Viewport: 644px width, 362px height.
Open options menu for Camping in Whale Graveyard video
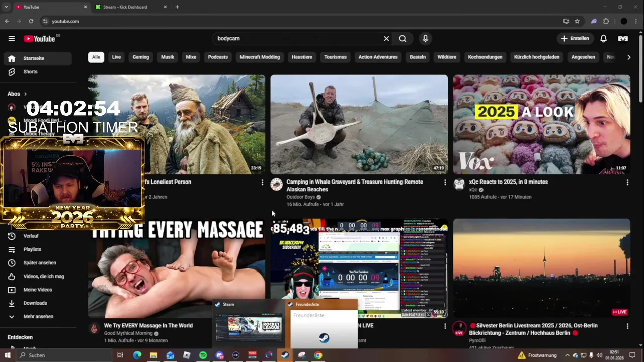[445, 183]
